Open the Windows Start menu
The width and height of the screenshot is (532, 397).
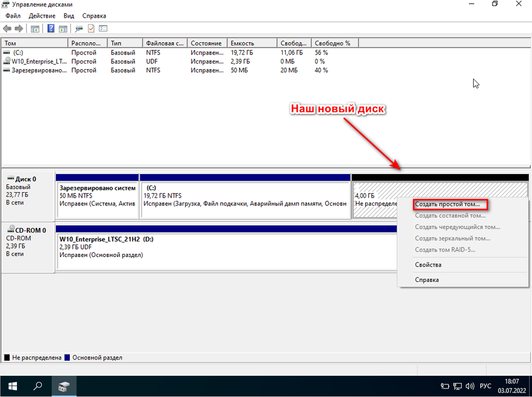12,385
